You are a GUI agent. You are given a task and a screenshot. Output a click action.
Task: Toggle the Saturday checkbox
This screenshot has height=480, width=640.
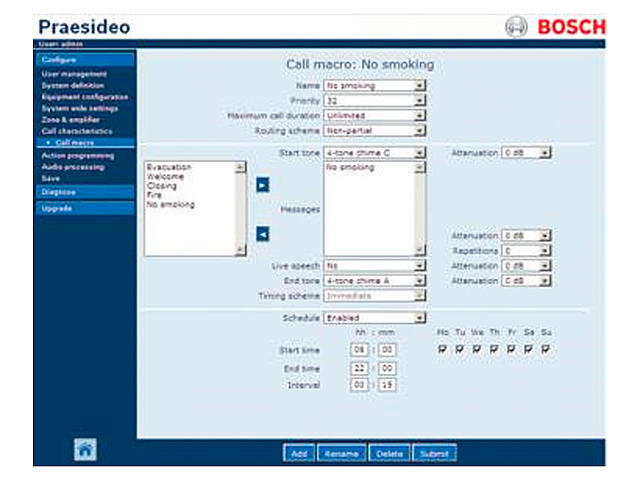pyautogui.click(x=528, y=349)
